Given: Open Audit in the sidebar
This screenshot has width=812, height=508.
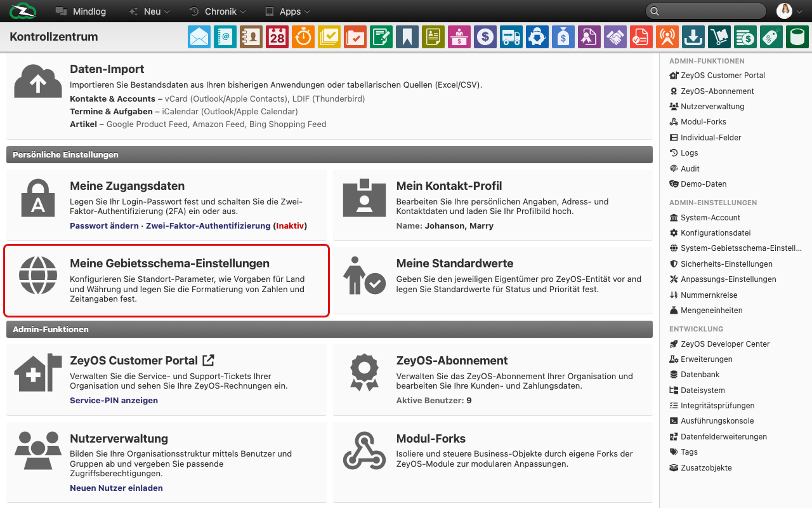Looking at the screenshot, I should (x=684, y=168).
